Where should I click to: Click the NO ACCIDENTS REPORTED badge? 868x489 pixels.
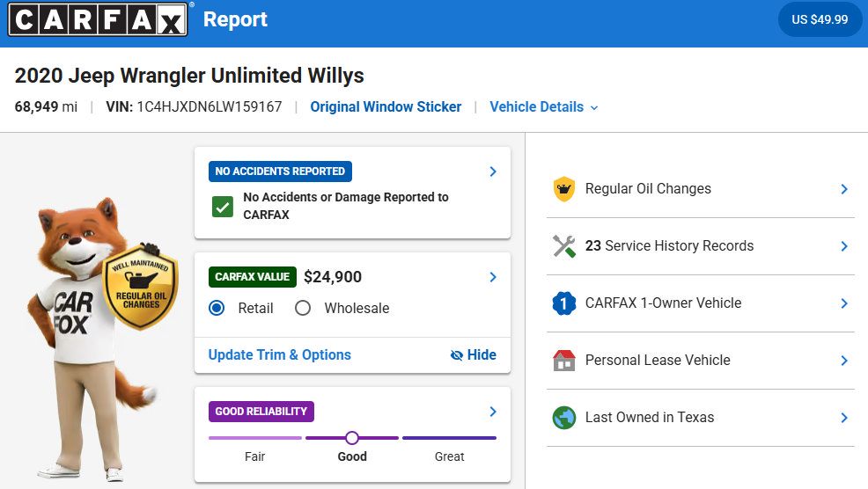[x=280, y=172]
